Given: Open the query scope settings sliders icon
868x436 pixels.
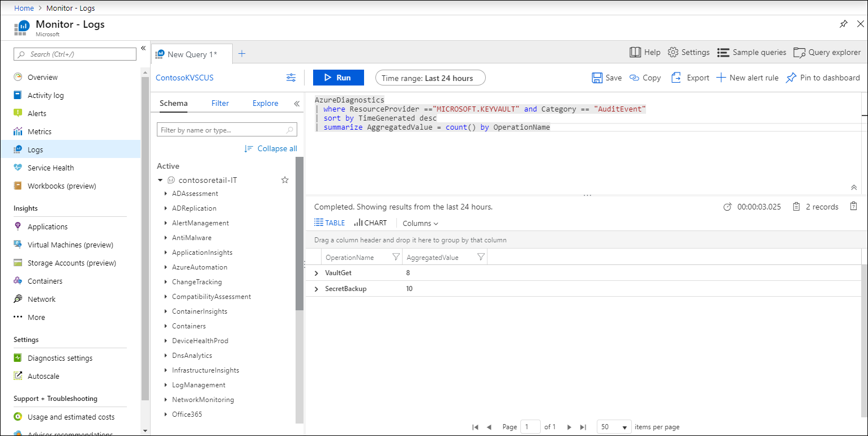Looking at the screenshot, I should click(291, 78).
